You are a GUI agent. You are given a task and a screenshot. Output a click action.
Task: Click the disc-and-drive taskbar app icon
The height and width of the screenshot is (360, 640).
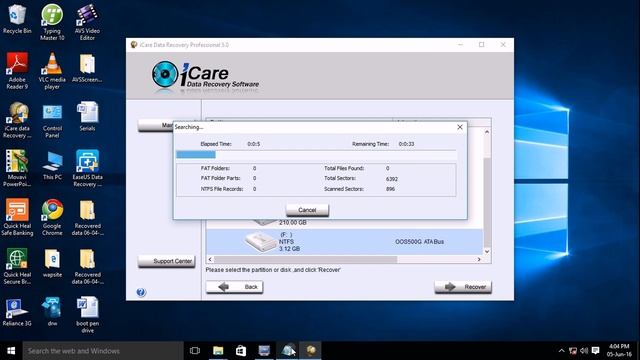[288, 351]
